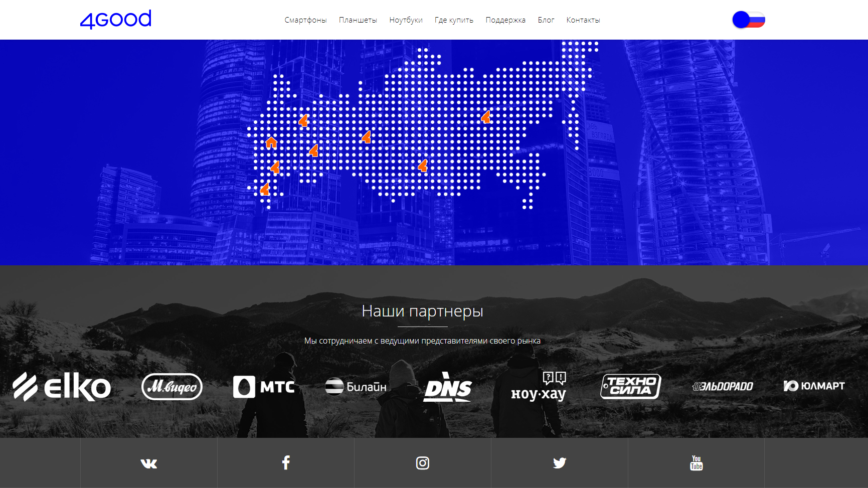Open the Техносила partner logo
The width and height of the screenshot is (868, 488).
pos(631,387)
